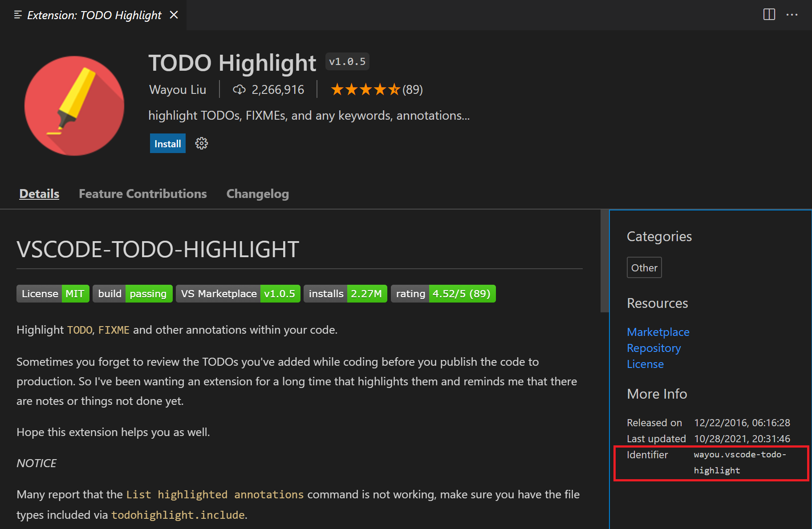Open the more actions ellipsis menu
The width and height of the screenshot is (812, 529).
tap(792, 15)
